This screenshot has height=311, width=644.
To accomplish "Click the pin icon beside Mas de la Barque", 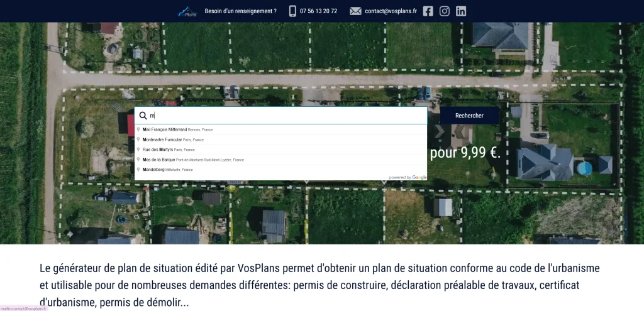I will click(138, 160).
